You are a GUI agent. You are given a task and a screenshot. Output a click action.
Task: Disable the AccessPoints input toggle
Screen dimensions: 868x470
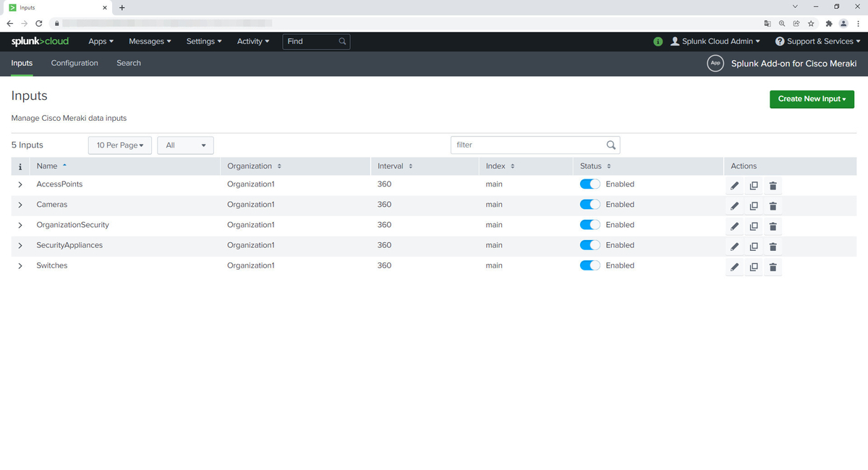click(590, 184)
